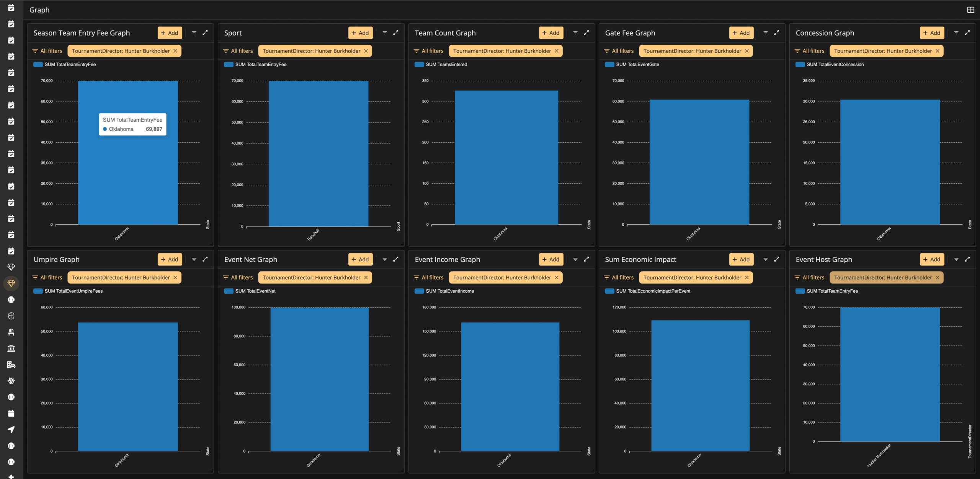Click Add in the Concession Graph
This screenshot has height=479, width=980.
932,33
